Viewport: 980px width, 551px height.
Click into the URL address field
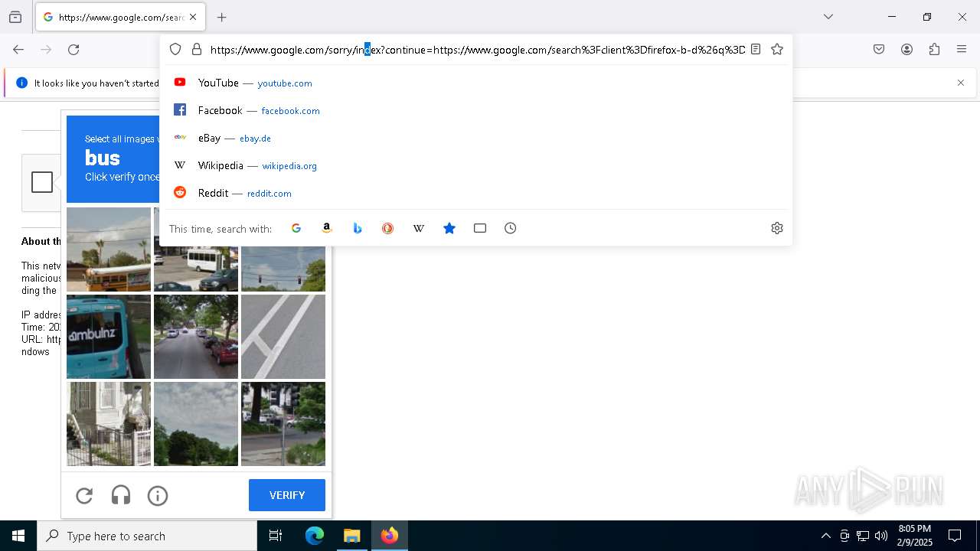[x=477, y=50]
